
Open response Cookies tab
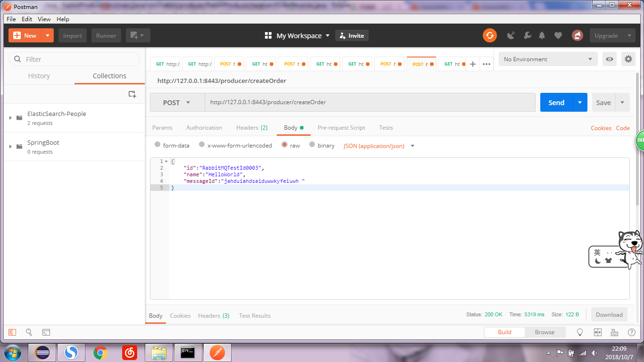pos(180,315)
